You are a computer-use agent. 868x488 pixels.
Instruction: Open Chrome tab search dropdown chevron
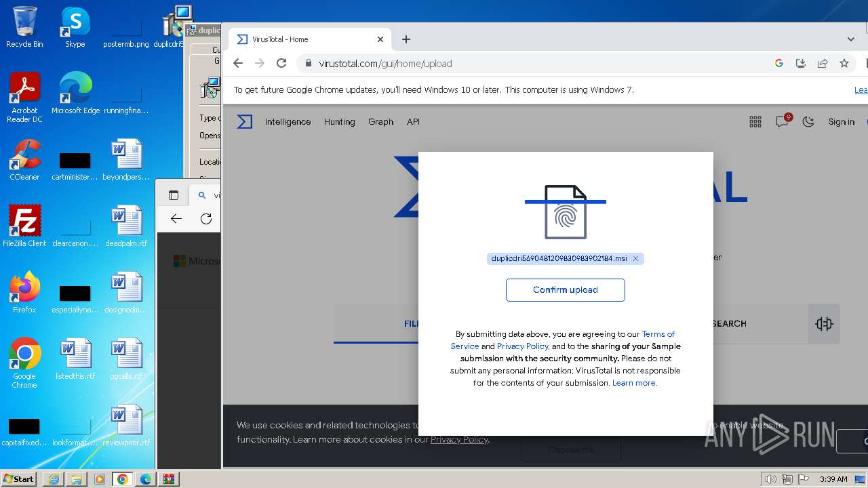click(851, 39)
